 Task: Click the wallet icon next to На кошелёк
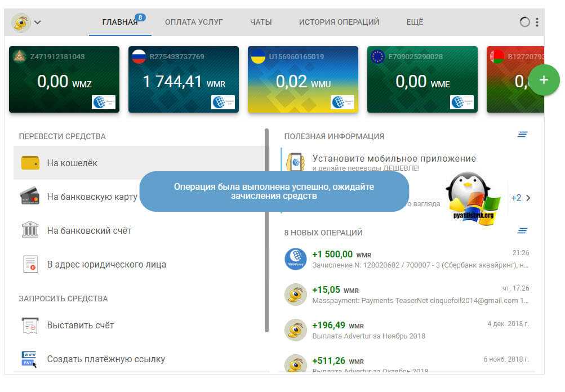point(30,163)
